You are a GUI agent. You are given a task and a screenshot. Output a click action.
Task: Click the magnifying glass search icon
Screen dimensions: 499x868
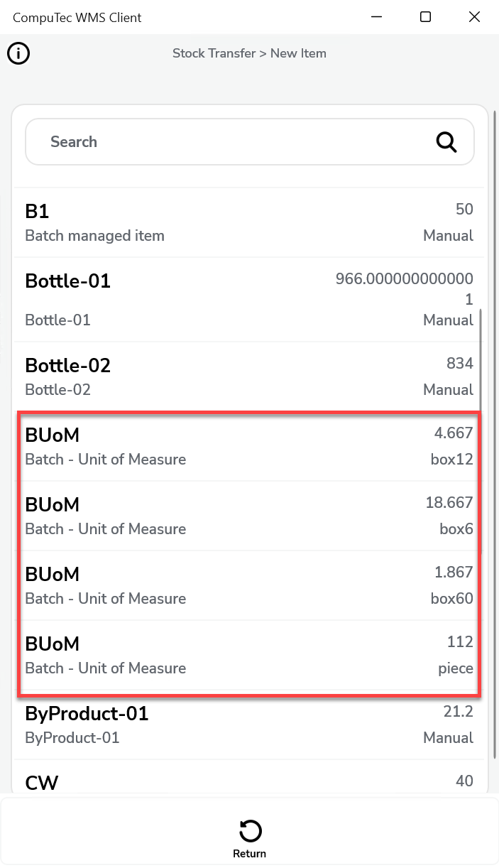tap(446, 142)
